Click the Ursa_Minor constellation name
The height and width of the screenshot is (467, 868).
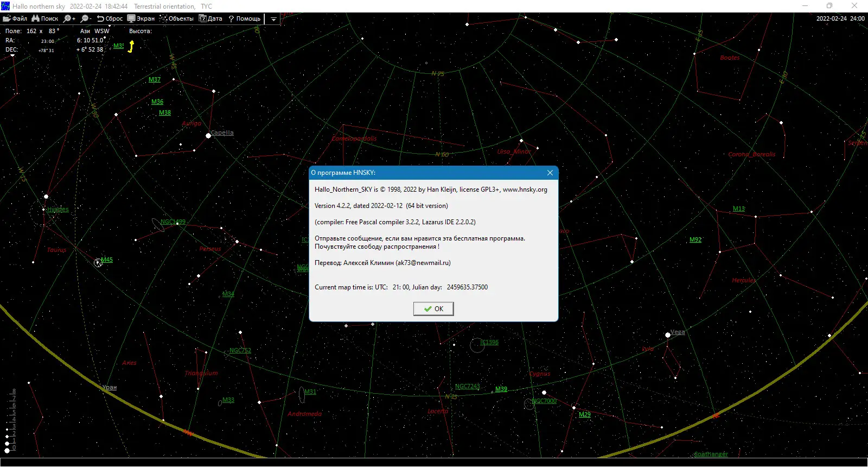pyautogui.click(x=514, y=152)
